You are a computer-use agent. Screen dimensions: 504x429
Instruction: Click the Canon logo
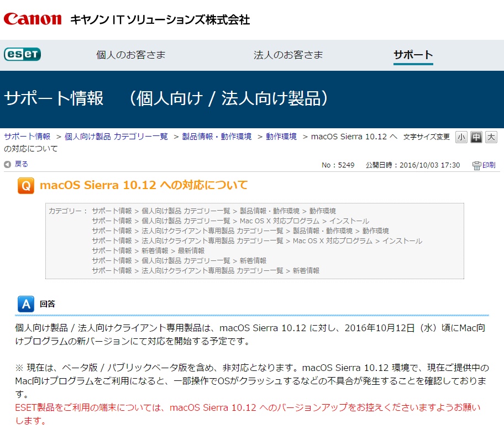[33, 19]
